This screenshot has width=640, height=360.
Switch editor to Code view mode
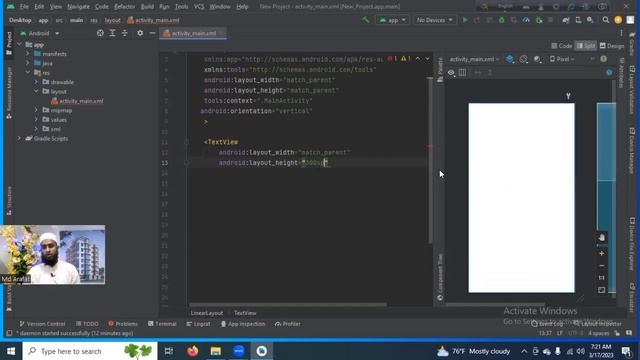coord(562,46)
